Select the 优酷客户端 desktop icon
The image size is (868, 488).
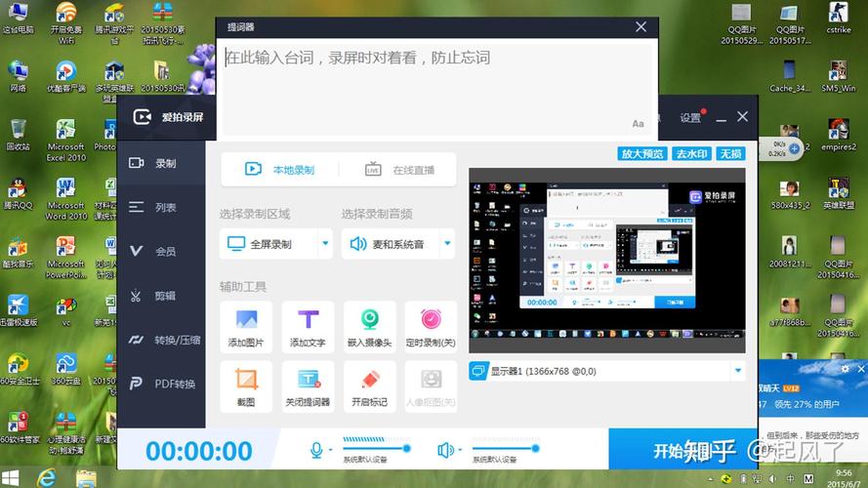65,76
